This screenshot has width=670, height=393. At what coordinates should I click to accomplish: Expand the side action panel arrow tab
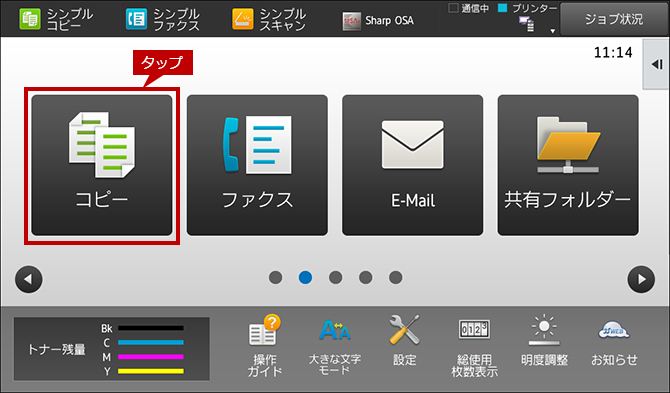[x=656, y=65]
